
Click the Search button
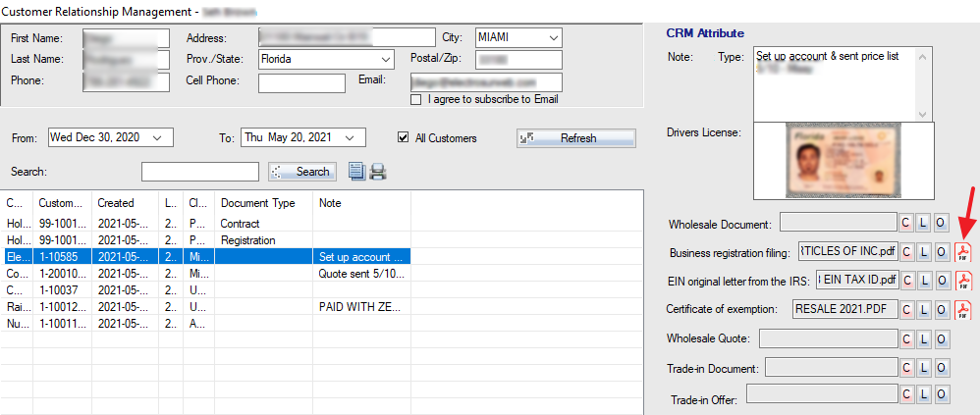301,172
